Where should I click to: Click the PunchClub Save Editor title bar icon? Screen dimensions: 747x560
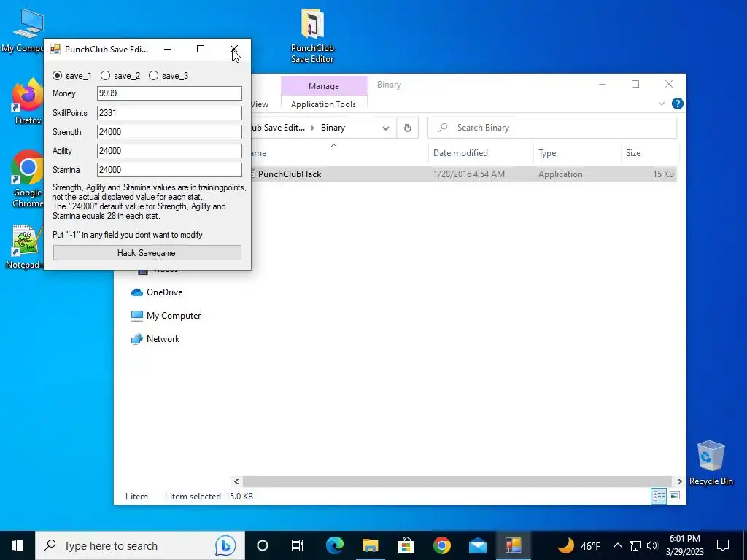pyautogui.click(x=55, y=49)
